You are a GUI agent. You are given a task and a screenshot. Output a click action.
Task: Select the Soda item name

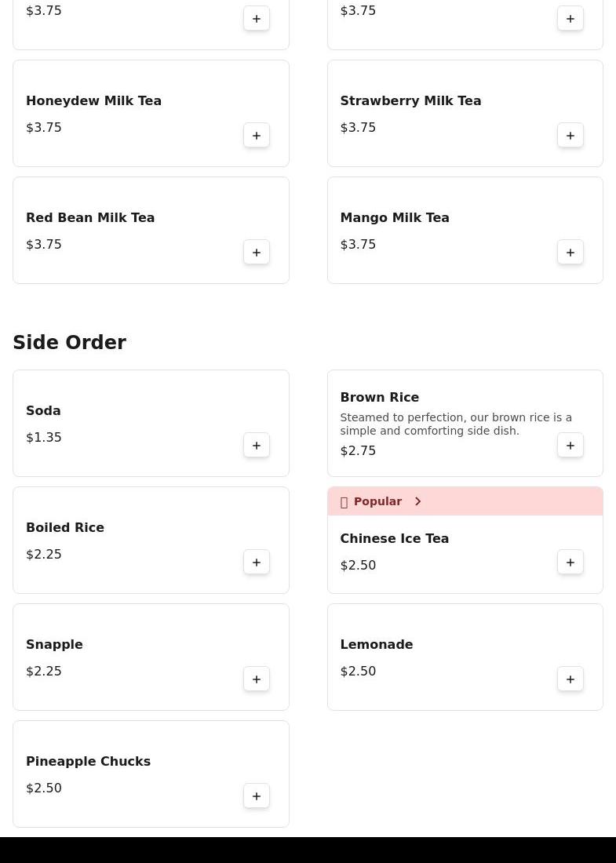pyautogui.click(x=43, y=410)
